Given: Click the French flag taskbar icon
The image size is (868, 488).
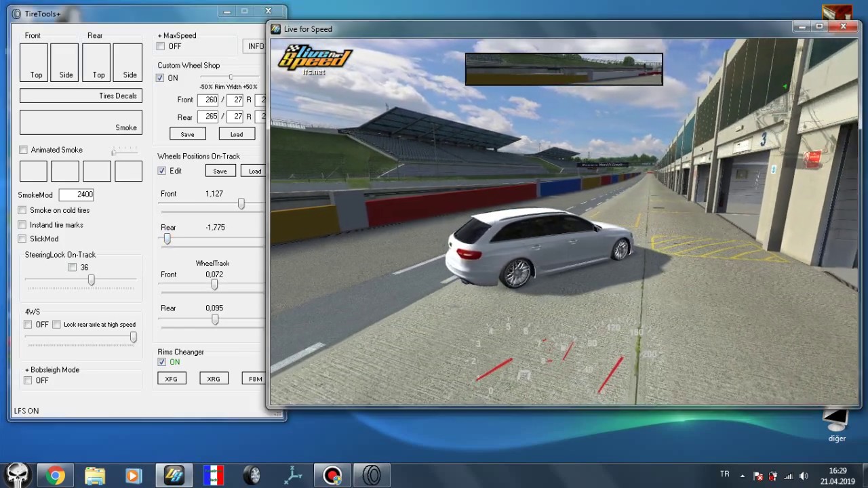Looking at the screenshot, I should tap(213, 476).
